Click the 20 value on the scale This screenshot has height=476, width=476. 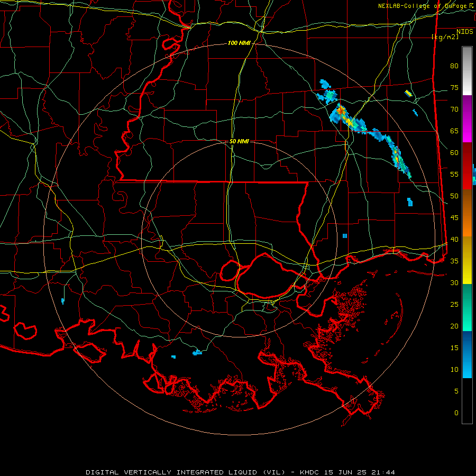[x=454, y=326]
